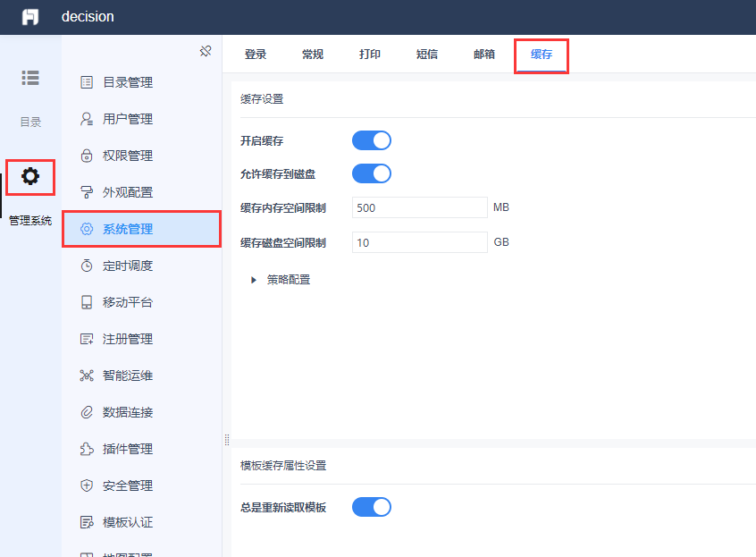Open the 短信 tab

point(427,55)
